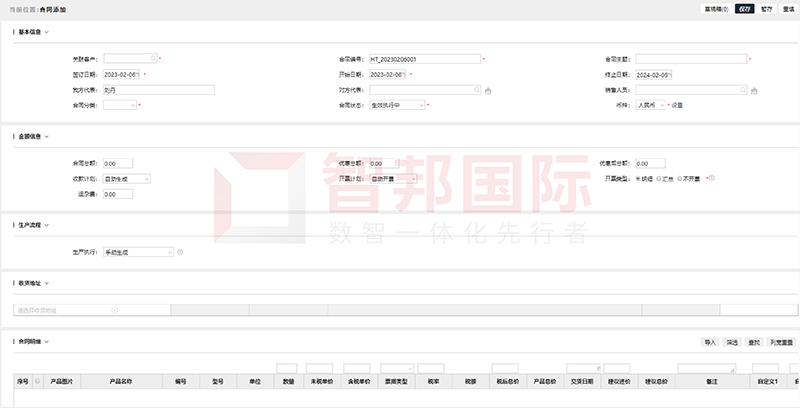800x408 pixels.
Task: Click the 合同总额 amount field
Action: pyautogui.click(x=118, y=163)
